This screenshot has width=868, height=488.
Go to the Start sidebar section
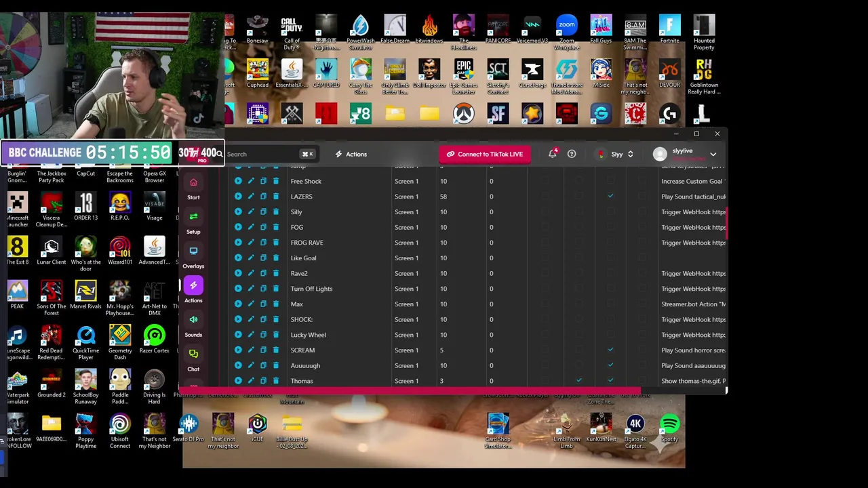tap(193, 188)
